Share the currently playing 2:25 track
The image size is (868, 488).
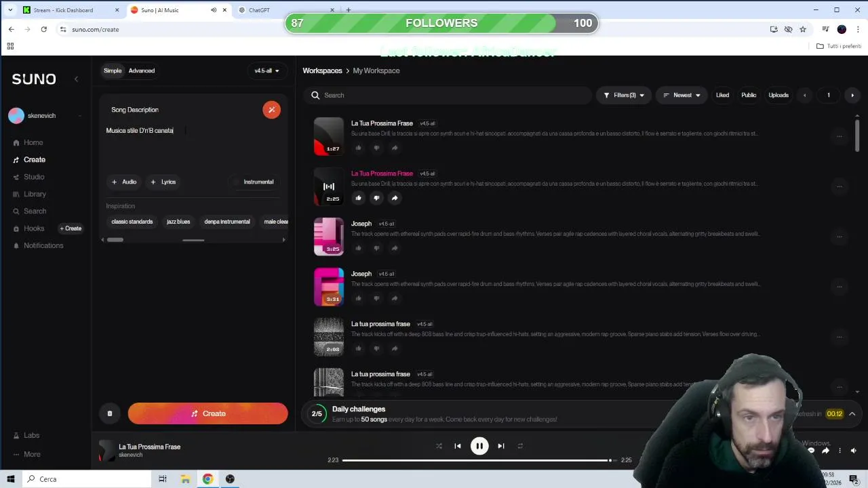[x=395, y=198]
